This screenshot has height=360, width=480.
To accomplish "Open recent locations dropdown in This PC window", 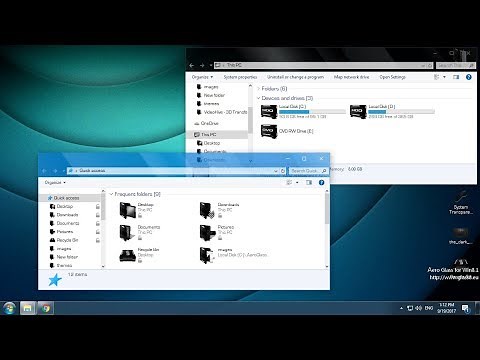I will pos(211,65).
